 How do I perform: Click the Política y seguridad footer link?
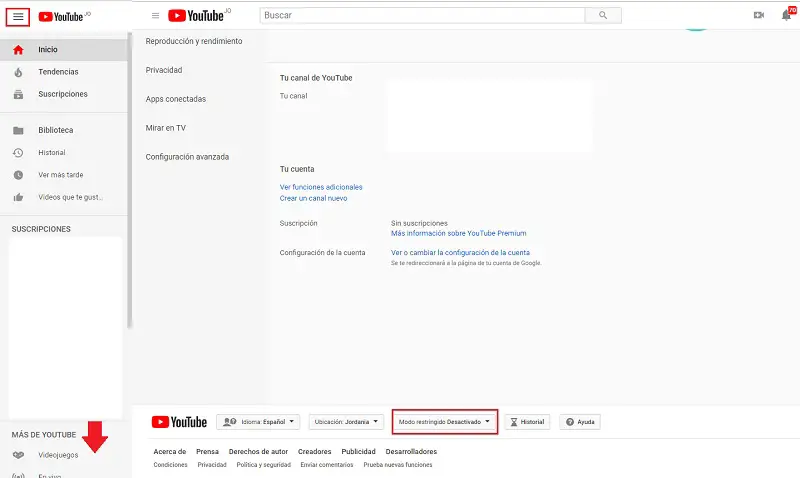coord(264,465)
